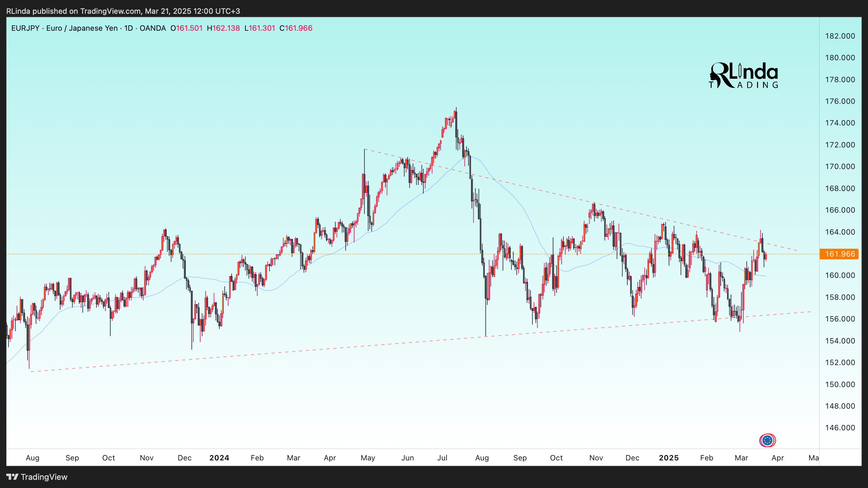Viewport: 868px width, 488px height.
Task: Click the TradingView logo at bottom
Action: coord(37,477)
